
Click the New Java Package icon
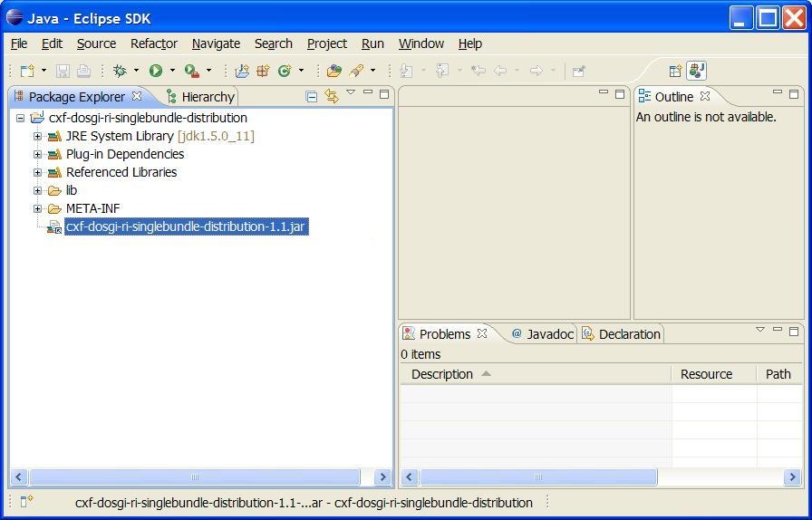click(x=242, y=71)
